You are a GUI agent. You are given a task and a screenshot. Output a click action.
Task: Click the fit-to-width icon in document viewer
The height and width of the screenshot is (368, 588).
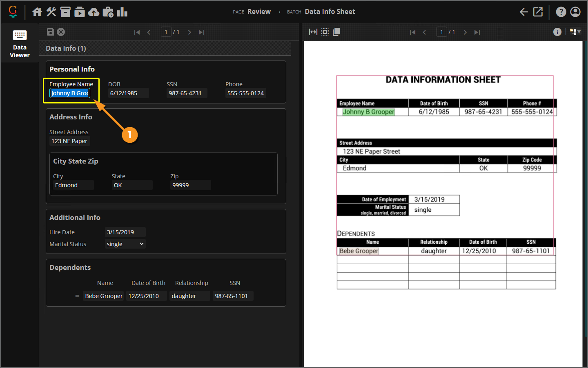[x=313, y=32]
